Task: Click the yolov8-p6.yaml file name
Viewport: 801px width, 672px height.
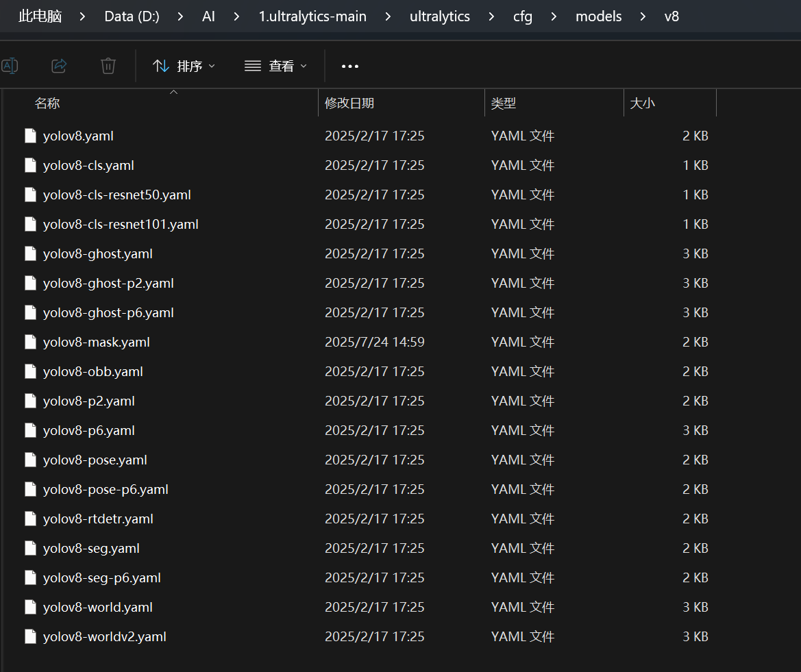Action: [89, 430]
